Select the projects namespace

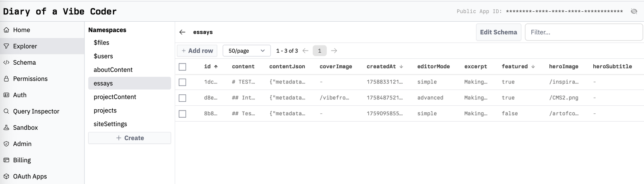click(105, 110)
